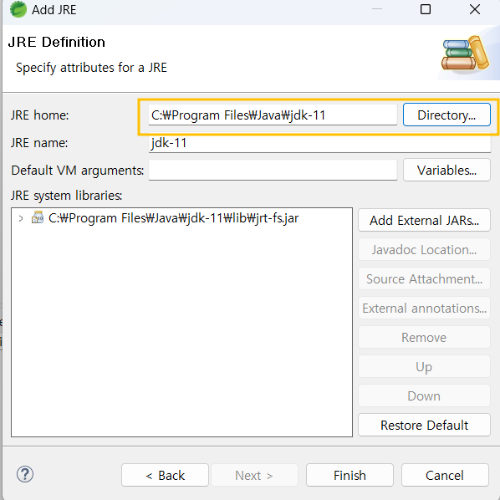This screenshot has height=500, width=500.
Task: Click the Directory... button
Action: pyautogui.click(x=447, y=115)
